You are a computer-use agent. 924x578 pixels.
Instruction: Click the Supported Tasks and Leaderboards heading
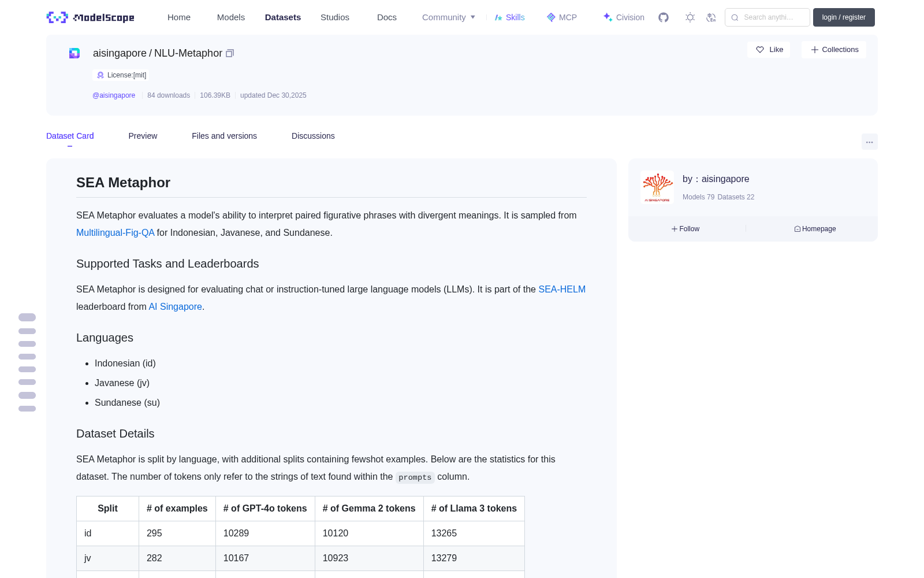167,264
